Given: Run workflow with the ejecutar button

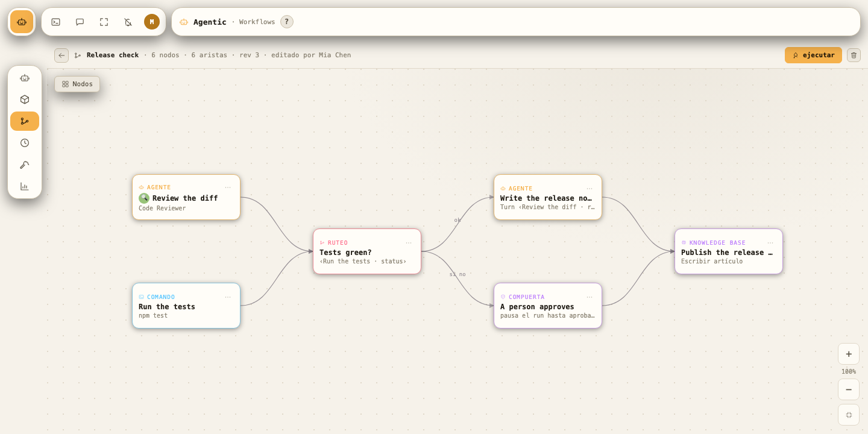Looking at the screenshot, I should pyautogui.click(x=813, y=55).
